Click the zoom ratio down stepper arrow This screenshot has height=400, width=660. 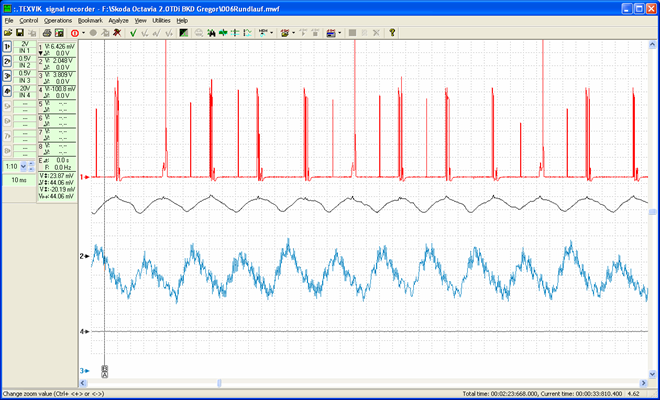pyautogui.click(x=31, y=169)
